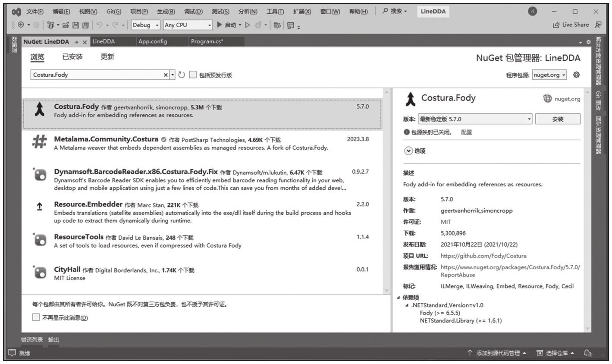Start without debugging using the outline play icon

[248, 25]
